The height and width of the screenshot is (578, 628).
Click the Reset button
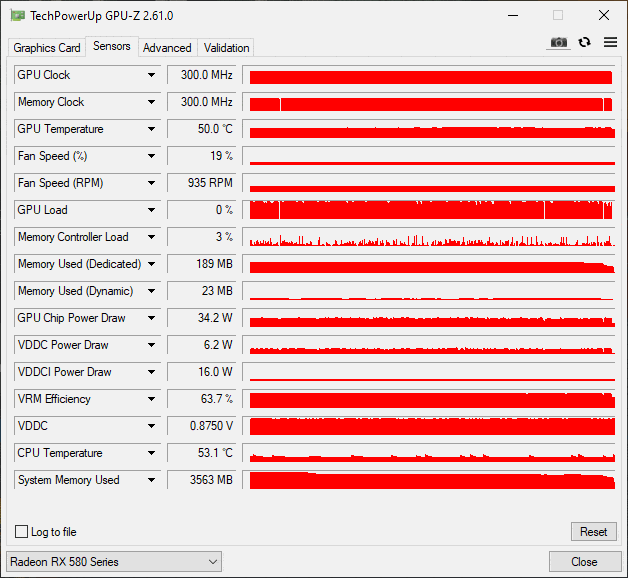(594, 532)
